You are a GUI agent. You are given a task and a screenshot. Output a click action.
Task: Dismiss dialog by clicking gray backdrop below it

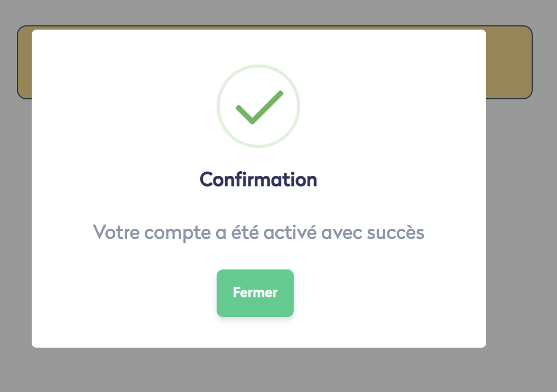point(259,370)
